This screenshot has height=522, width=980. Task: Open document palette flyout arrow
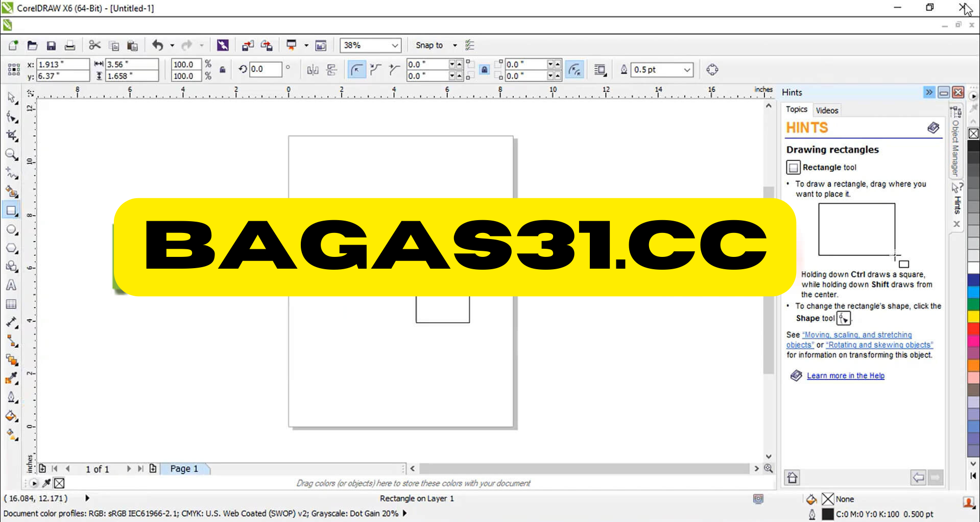34,483
